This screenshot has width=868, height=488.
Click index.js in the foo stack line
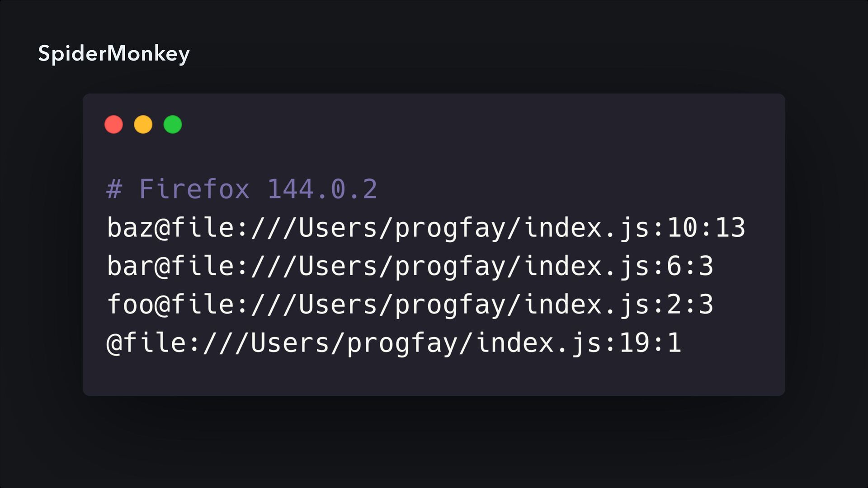(x=586, y=304)
